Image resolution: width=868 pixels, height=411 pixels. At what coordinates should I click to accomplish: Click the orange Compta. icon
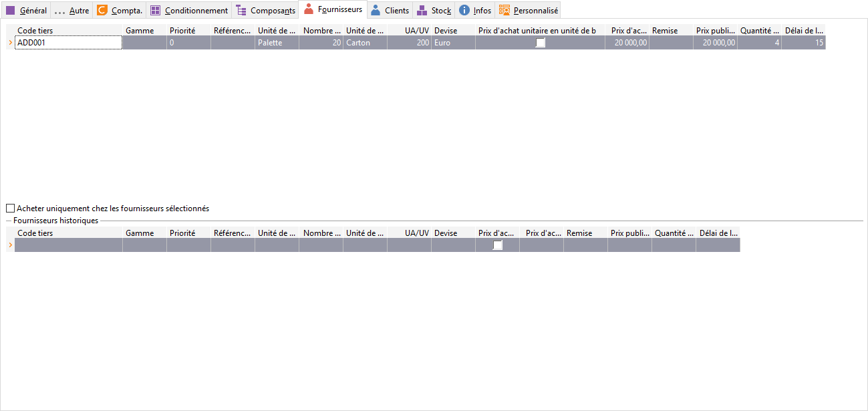click(x=102, y=10)
